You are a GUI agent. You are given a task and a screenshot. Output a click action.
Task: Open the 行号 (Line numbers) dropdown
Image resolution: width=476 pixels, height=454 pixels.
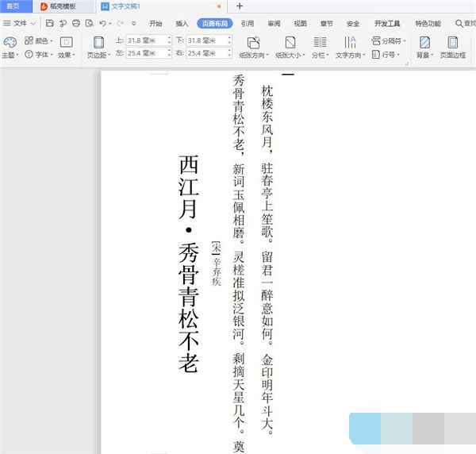coord(386,55)
